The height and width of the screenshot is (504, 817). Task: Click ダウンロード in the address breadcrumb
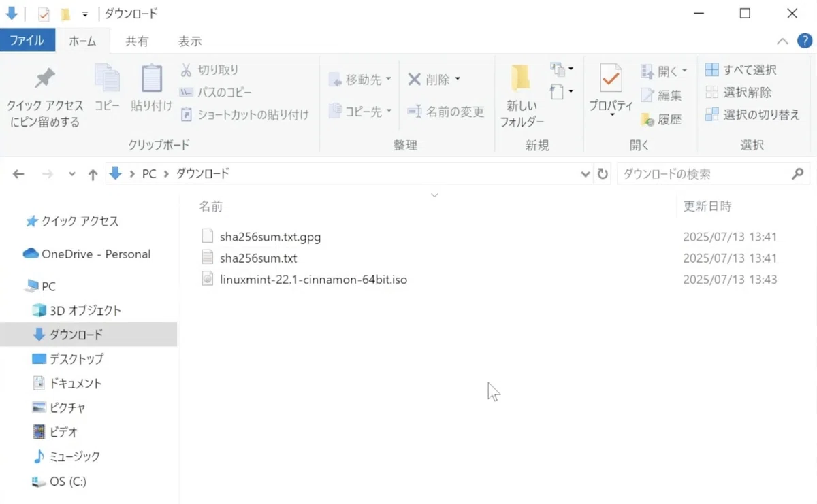(x=203, y=174)
